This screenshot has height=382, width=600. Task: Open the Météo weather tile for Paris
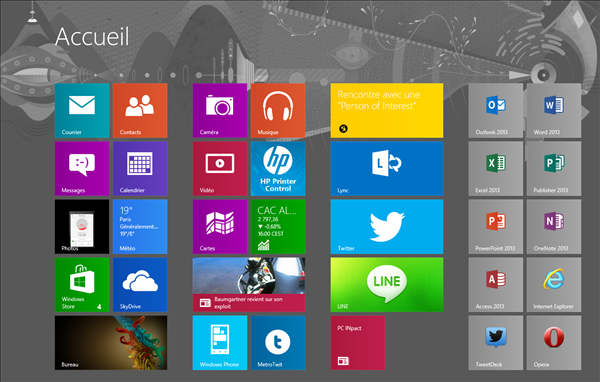[x=140, y=227]
